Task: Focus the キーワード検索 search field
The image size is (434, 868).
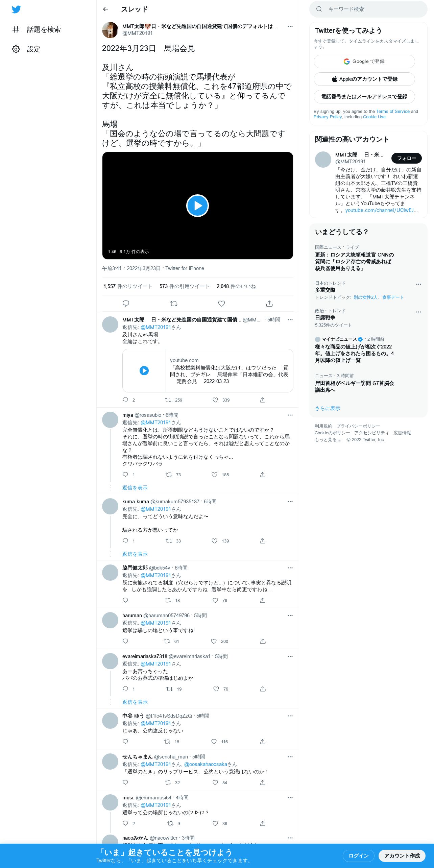Action: (368, 9)
